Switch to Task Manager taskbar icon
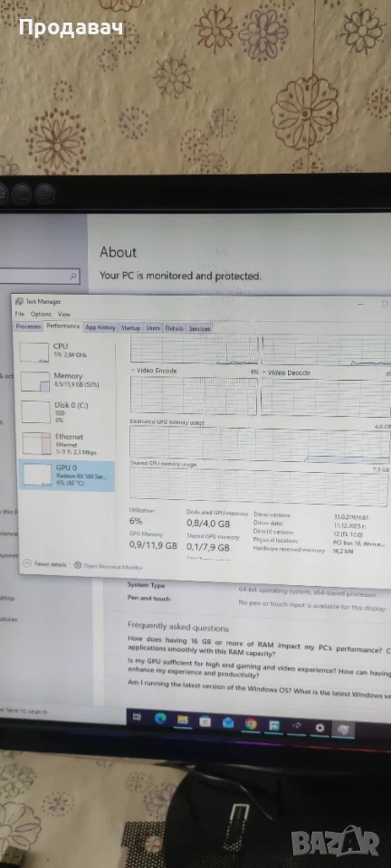Image resolution: width=391 pixels, height=868 pixels. pyautogui.click(x=343, y=729)
